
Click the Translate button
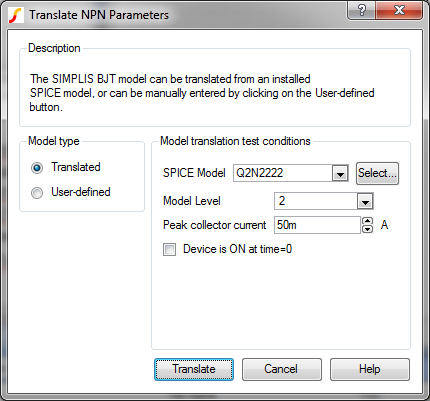(194, 369)
